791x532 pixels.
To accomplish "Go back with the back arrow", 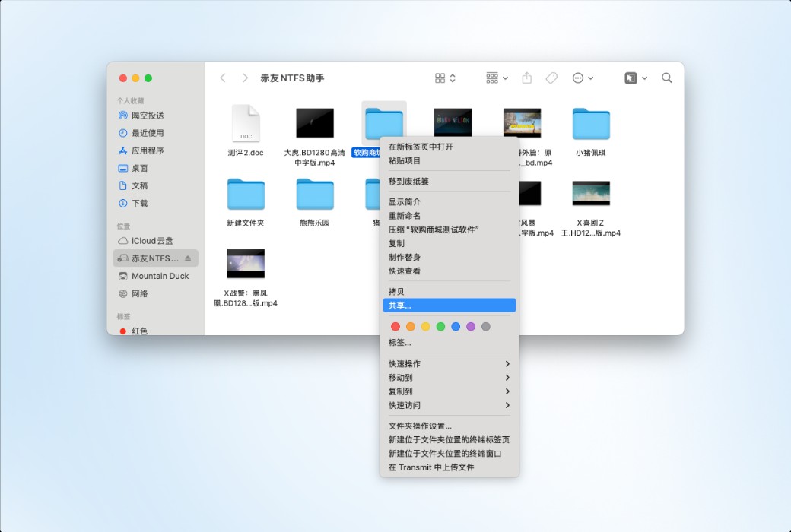I will click(222, 78).
